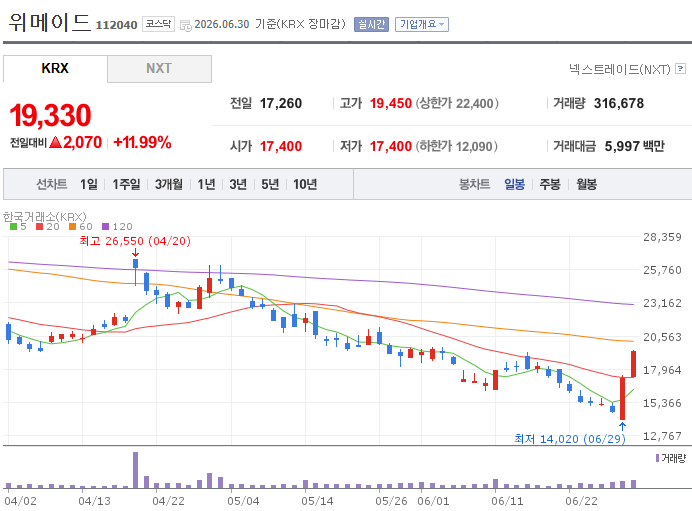Image resolution: width=692 pixels, height=511 pixels.
Task: Click the current price 19,330
Action: pos(50,116)
